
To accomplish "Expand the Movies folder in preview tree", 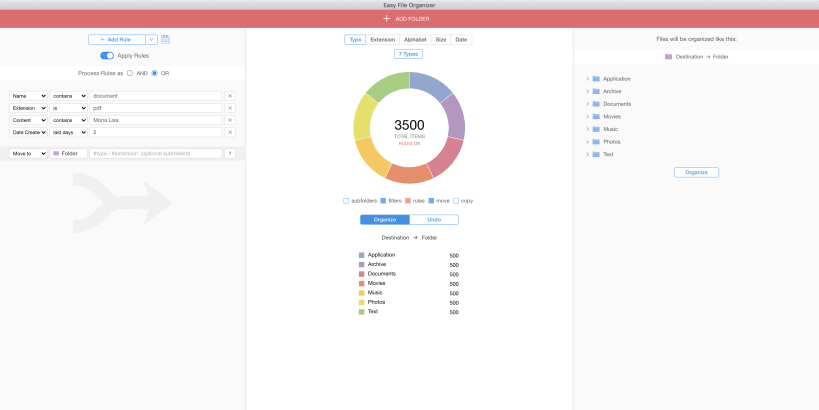I will point(587,116).
